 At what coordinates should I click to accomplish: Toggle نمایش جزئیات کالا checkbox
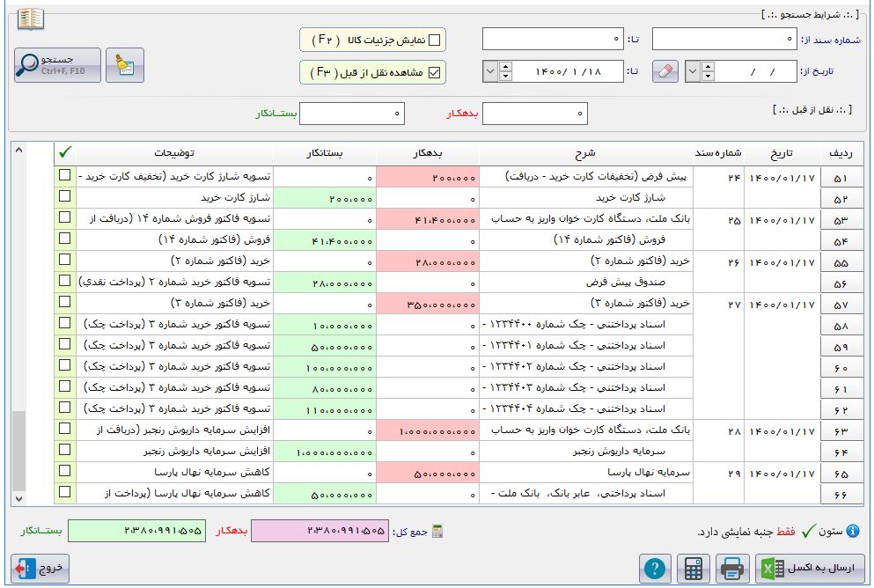434,40
